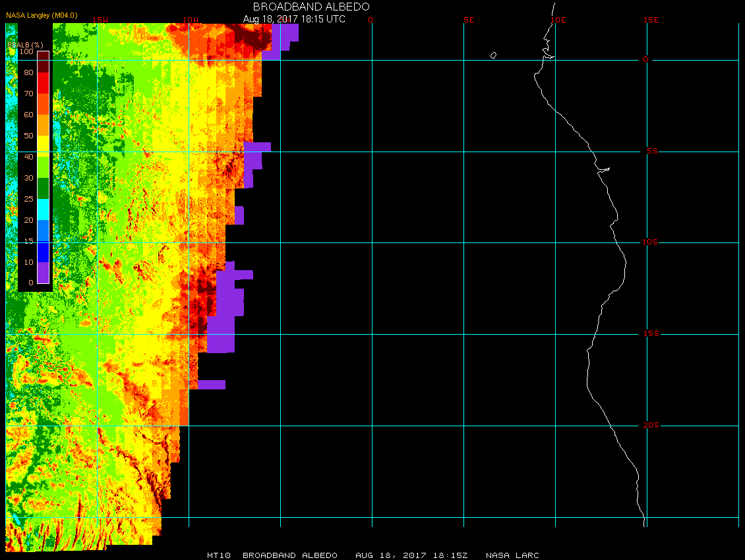745x560 pixels.
Task: Click the legend value 25
Action: coord(28,199)
